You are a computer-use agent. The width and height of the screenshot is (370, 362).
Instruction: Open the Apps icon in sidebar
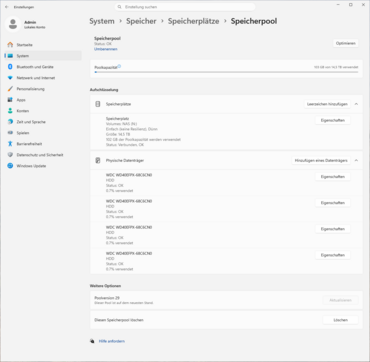click(10, 100)
